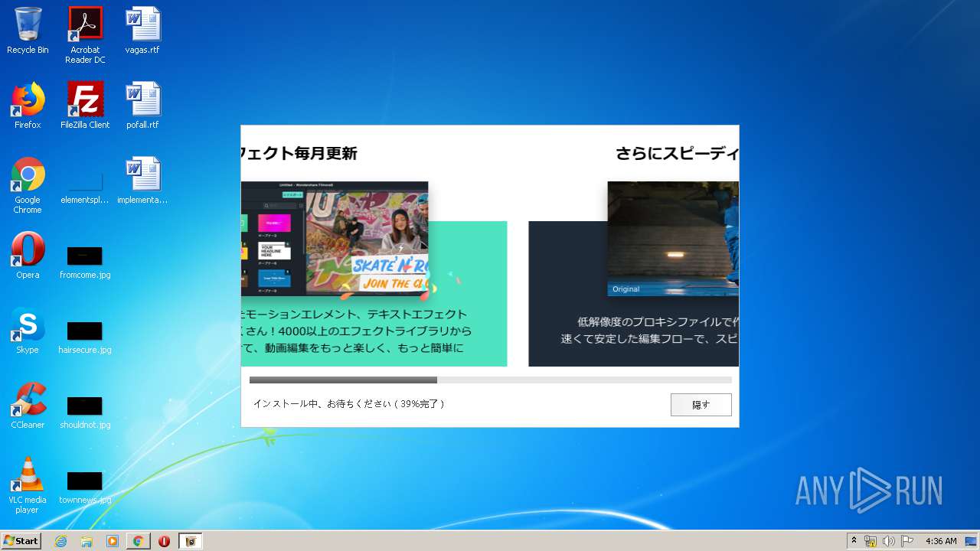Click the 隠す (Hide) button in installer

click(x=701, y=405)
